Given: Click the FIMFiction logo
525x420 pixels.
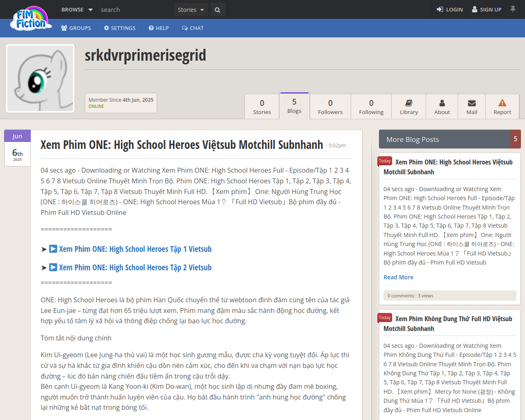Looking at the screenshot, I should [31, 18].
